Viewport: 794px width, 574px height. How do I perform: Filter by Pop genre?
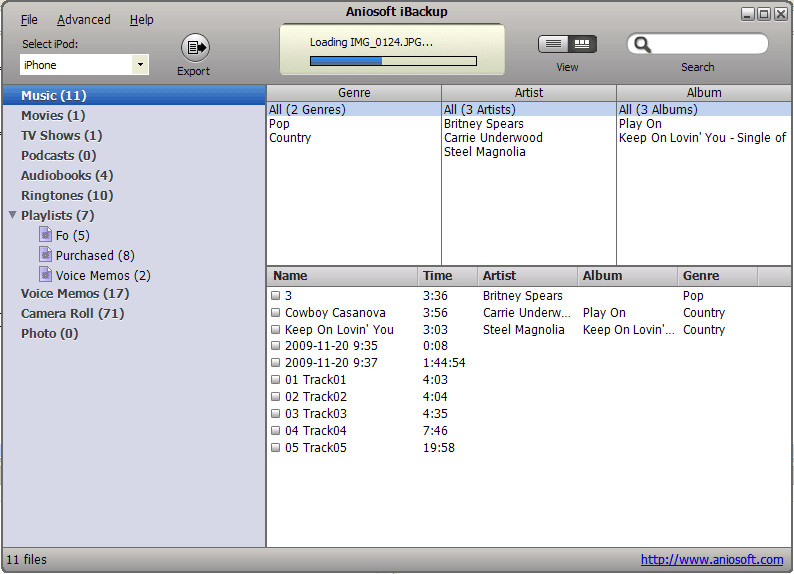pyautogui.click(x=280, y=124)
